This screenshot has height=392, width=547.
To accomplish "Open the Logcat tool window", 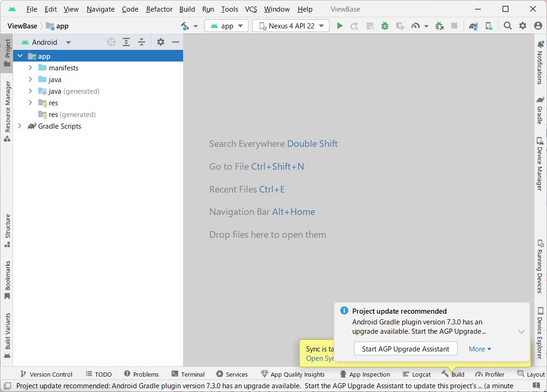I will 416,374.
